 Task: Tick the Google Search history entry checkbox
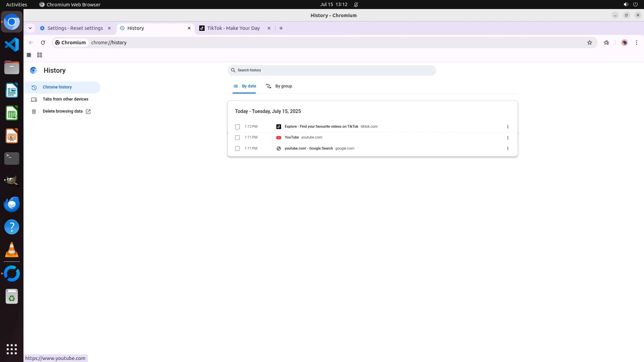(x=237, y=148)
